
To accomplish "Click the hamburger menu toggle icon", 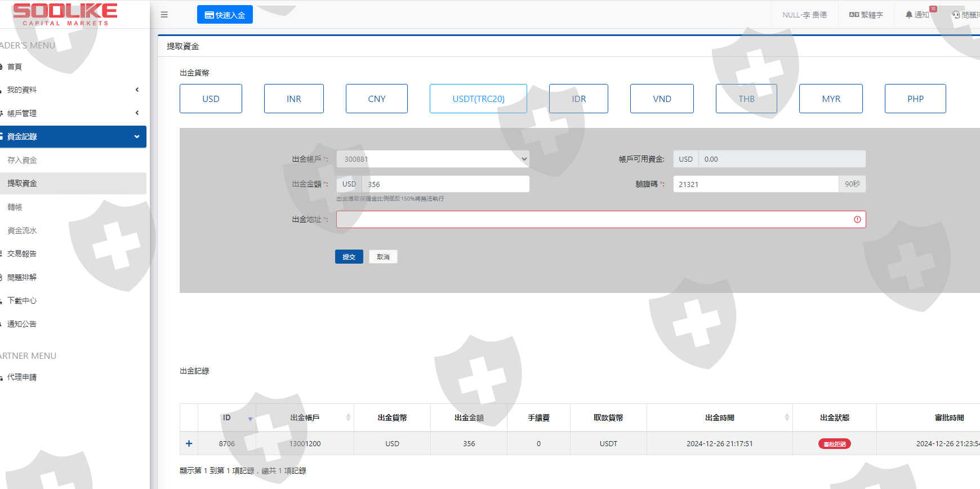I will [164, 15].
